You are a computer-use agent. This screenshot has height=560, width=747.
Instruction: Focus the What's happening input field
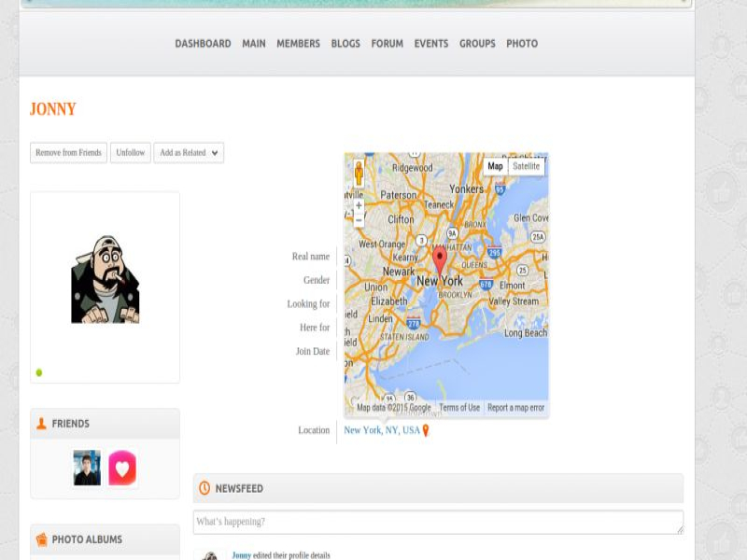click(x=437, y=522)
